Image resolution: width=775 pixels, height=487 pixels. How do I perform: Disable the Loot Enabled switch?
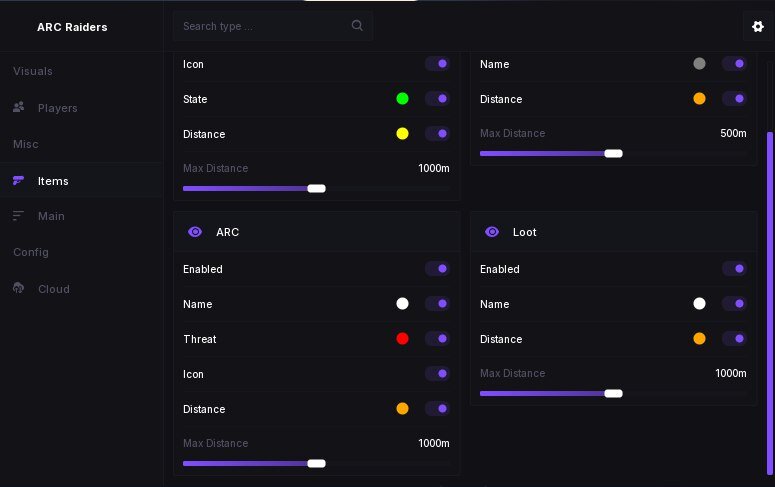coord(734,268)
